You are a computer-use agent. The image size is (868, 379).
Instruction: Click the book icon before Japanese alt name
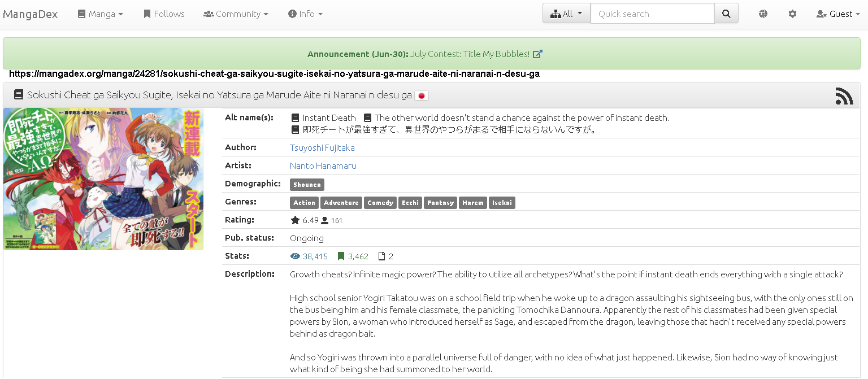pyautogui.click(x=295, y=130)
